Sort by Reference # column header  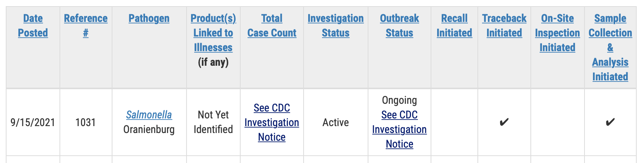(x=86, y=25)
